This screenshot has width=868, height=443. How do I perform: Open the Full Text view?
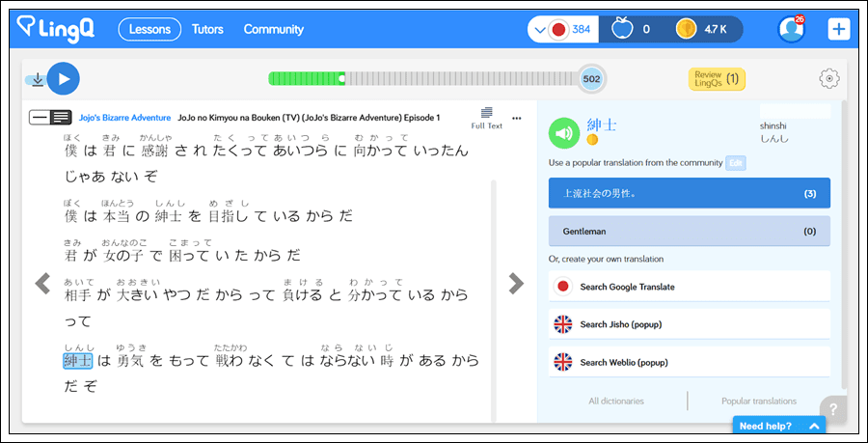point(486,118)
